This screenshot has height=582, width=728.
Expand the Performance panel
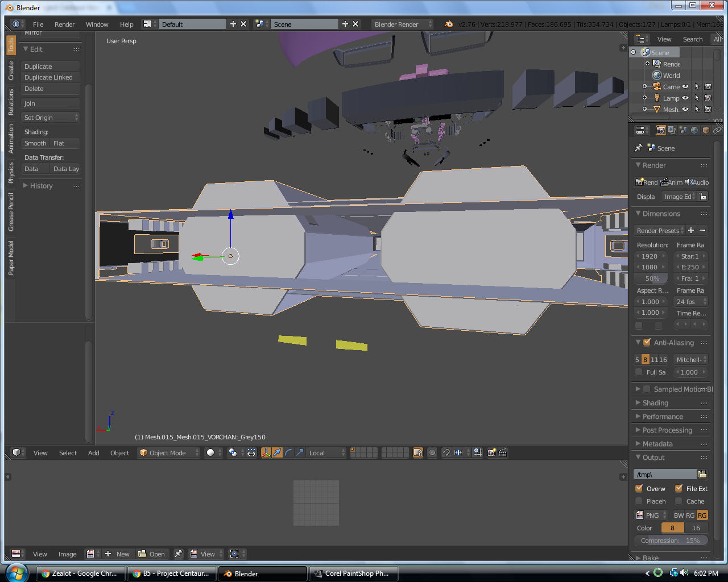coord(663,416)
